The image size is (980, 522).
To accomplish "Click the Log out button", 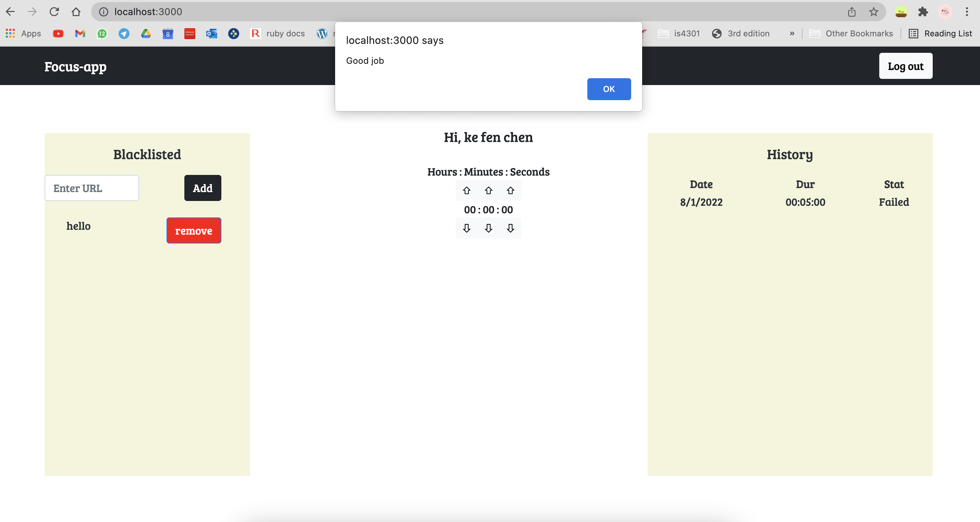I will [905, 66].
